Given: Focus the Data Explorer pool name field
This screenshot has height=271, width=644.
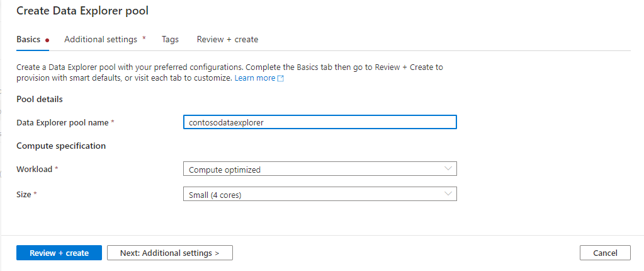Looking at the screenshot, I should coord(319,123).
